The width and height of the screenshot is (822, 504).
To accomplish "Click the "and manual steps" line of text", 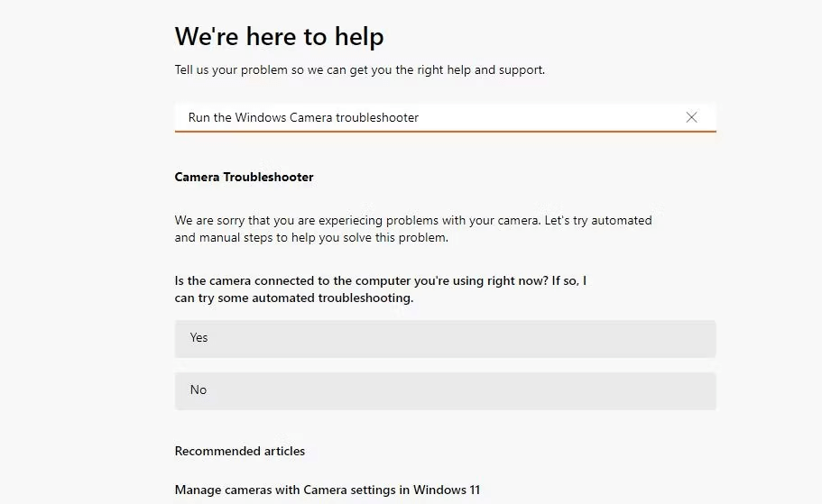I will (311, 238).
